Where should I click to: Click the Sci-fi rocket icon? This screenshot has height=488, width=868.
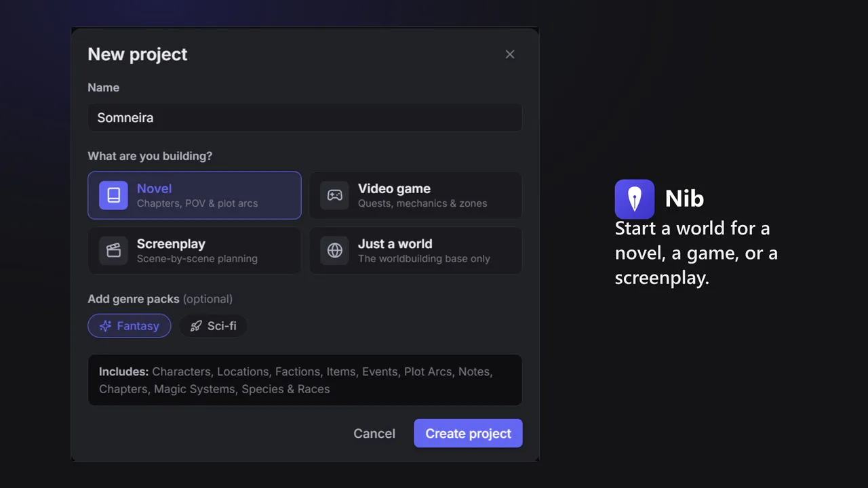[196, 326]
